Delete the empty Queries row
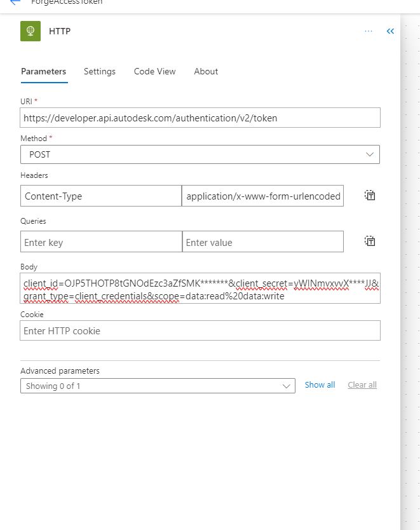This screenshot has width=420, height=530. pyautogui.click(x=370, y=241)
